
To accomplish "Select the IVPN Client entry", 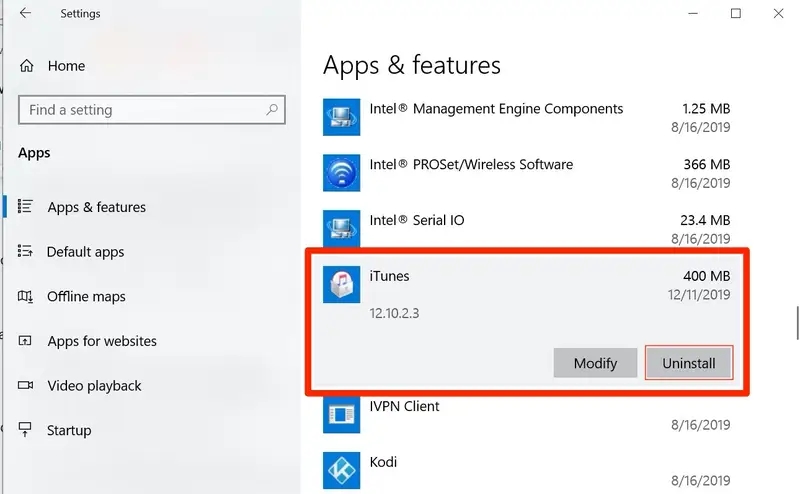I will click(x=527, y=415).
